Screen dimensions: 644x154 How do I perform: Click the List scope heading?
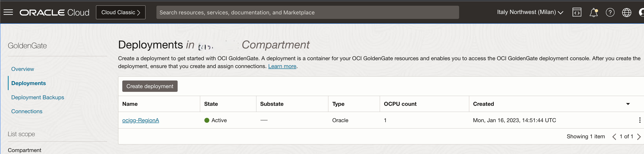point(21,134)
